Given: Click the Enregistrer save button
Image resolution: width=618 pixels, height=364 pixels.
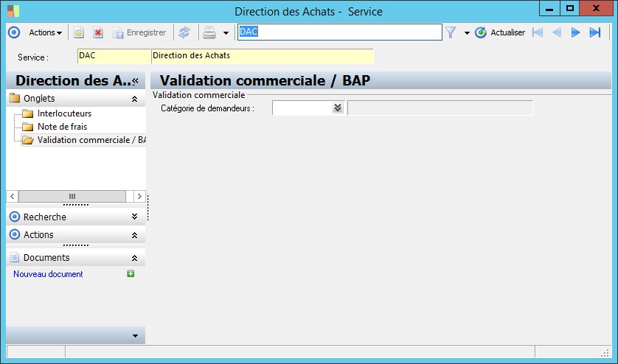Looking at the screenshot, I should (x=139, y=32).
